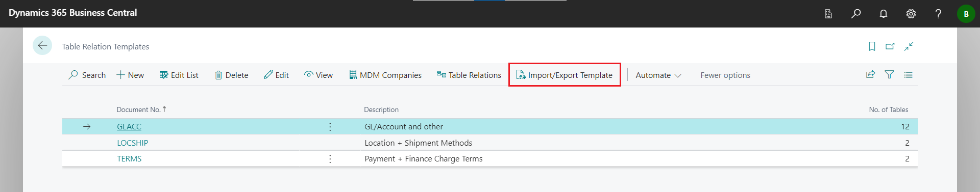Click Import/Export Template action
Image resolution: width=980 pixels, height=192 pixels.
click(565, 75)
